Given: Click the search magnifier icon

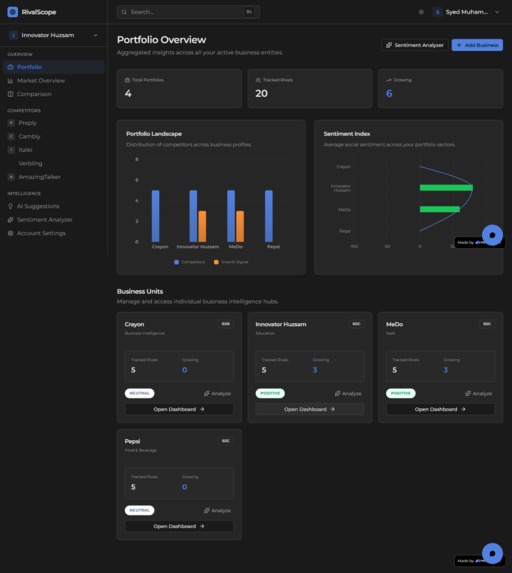Looking at the screenshot, I should (124, 12).
